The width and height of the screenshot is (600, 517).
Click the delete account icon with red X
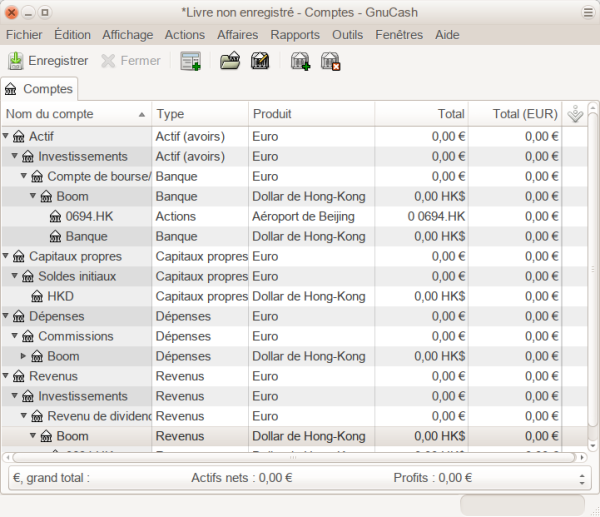[330, 61]
